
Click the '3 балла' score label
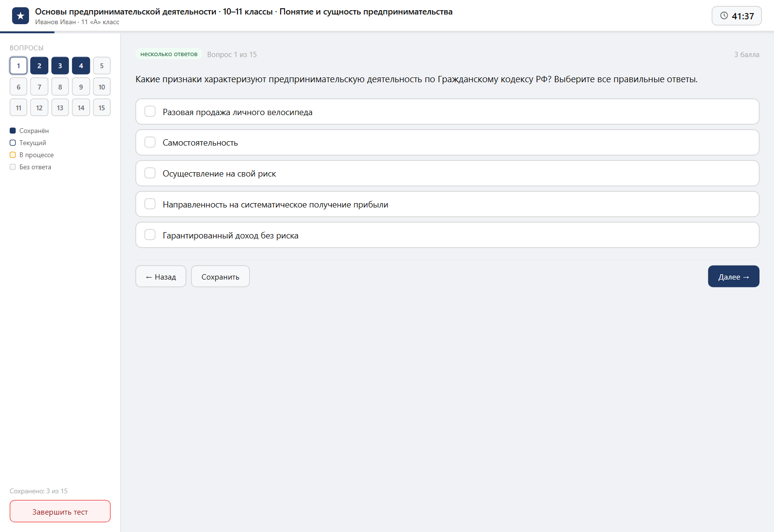pos(746,55)
